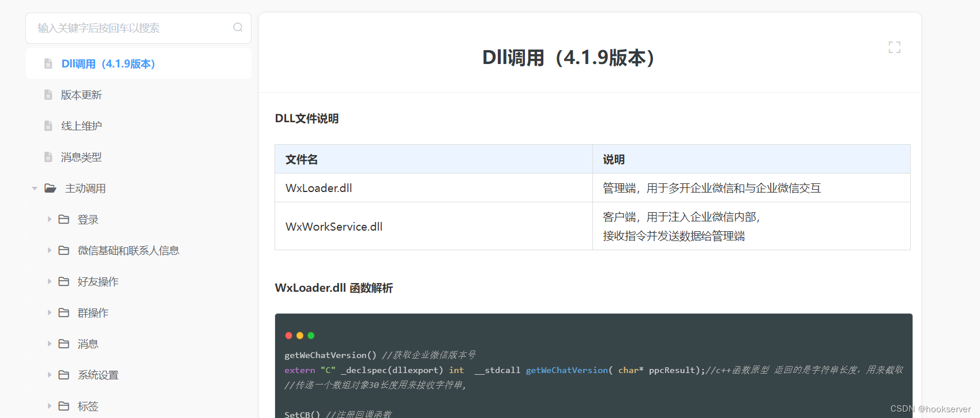980x418 pixels.
Task: Expand the 群操作 folder arrow
Action: click(x=50, y=312)
